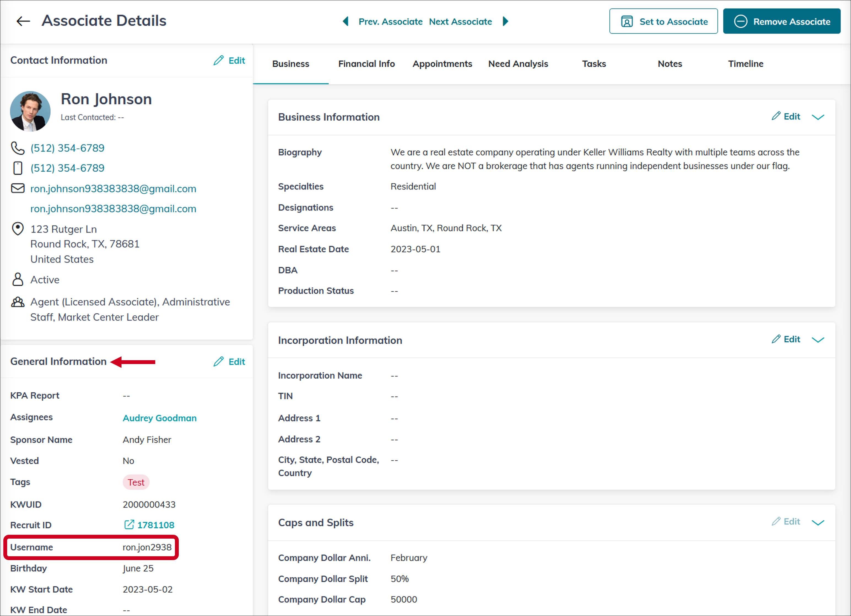Click the pencil icon in Business Information
This screenshot has height=616, width=851.
(776, 116)
